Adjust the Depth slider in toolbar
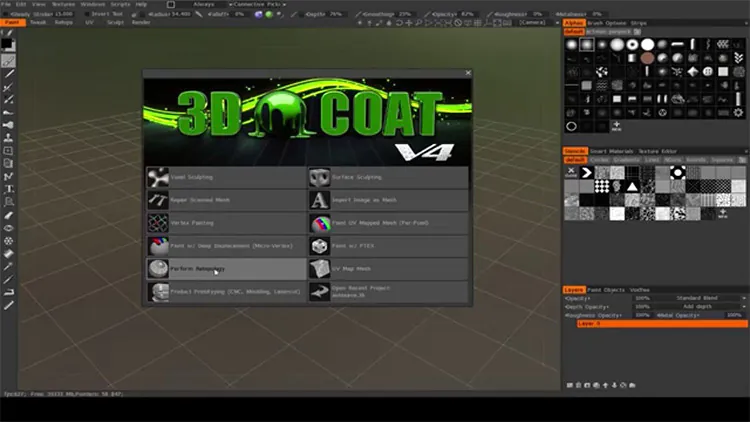750x422 pixels. 324,14
